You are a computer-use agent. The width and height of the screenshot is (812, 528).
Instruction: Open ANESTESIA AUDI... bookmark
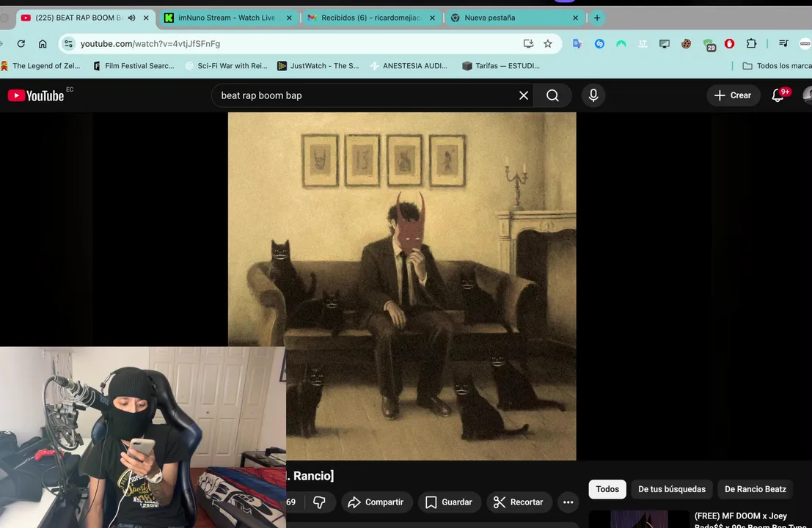pos(409,66)
